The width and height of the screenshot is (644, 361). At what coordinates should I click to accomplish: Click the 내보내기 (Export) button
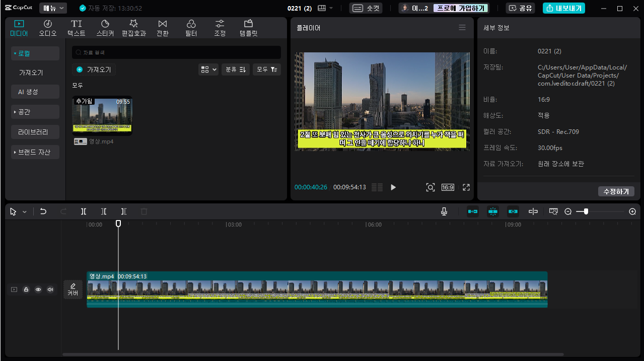[x=564, y=8]
